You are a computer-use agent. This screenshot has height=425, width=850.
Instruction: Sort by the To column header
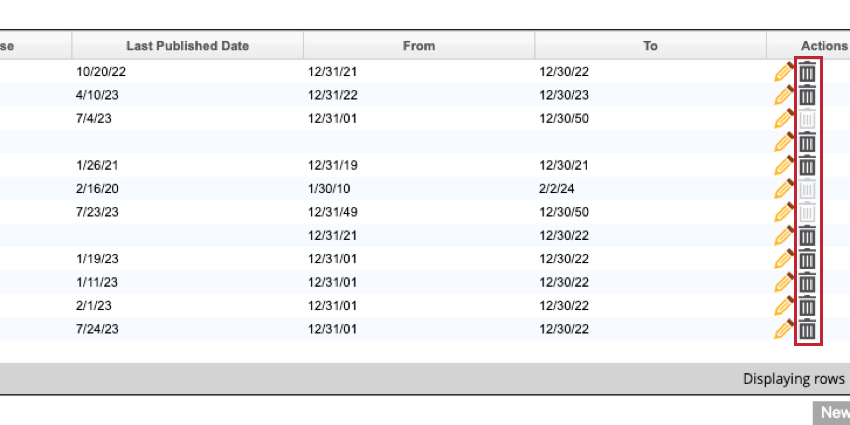pos(650,46)
